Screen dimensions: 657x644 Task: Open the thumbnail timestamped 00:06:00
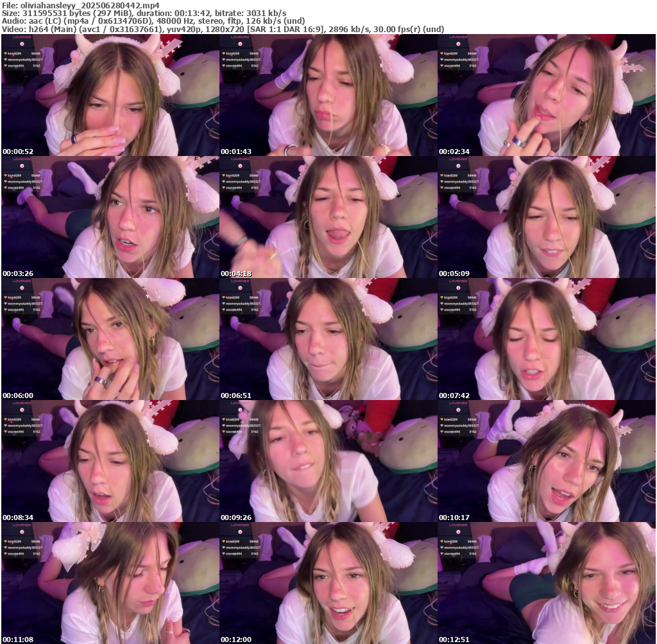click(x=110, y=339)
